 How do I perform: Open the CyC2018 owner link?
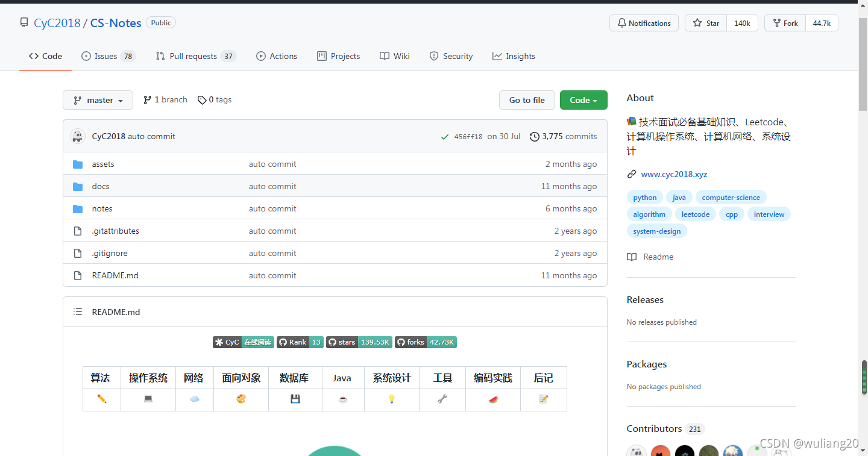(57, 23)
